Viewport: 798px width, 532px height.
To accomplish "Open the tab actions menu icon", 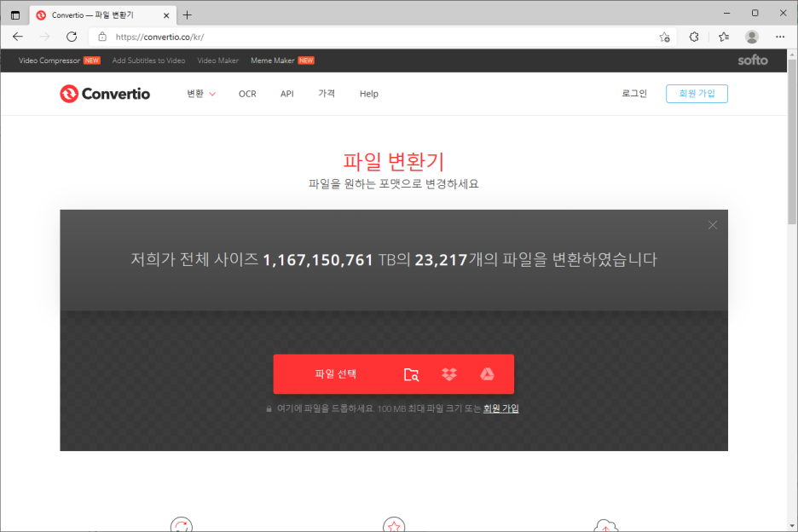I will 15,15.
